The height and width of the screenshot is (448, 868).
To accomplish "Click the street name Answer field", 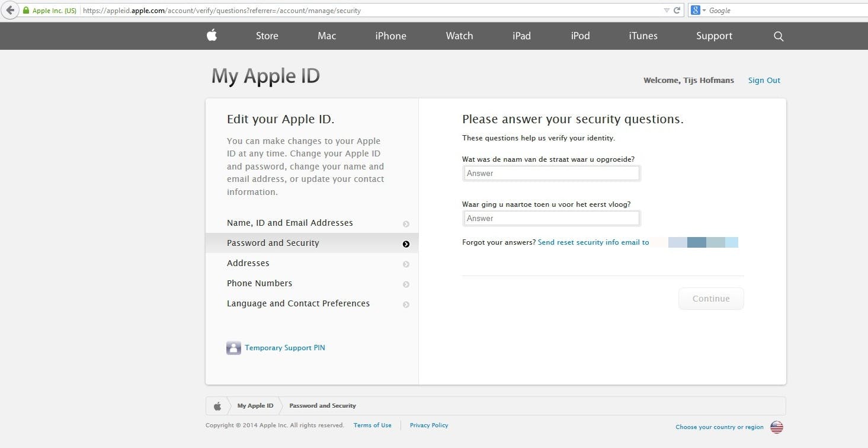I will (551, 174).
